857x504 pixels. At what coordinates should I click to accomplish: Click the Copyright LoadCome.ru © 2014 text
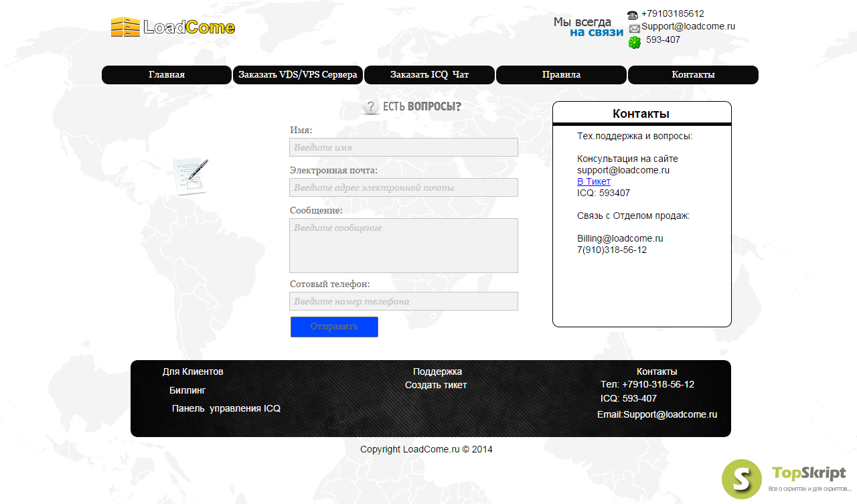[426, 449]
